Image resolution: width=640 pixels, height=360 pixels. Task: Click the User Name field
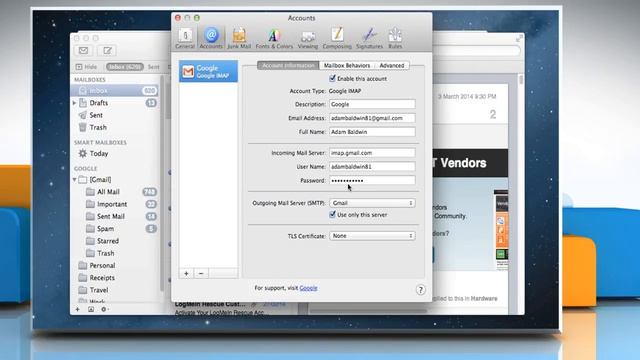click(x=372, y=167)
